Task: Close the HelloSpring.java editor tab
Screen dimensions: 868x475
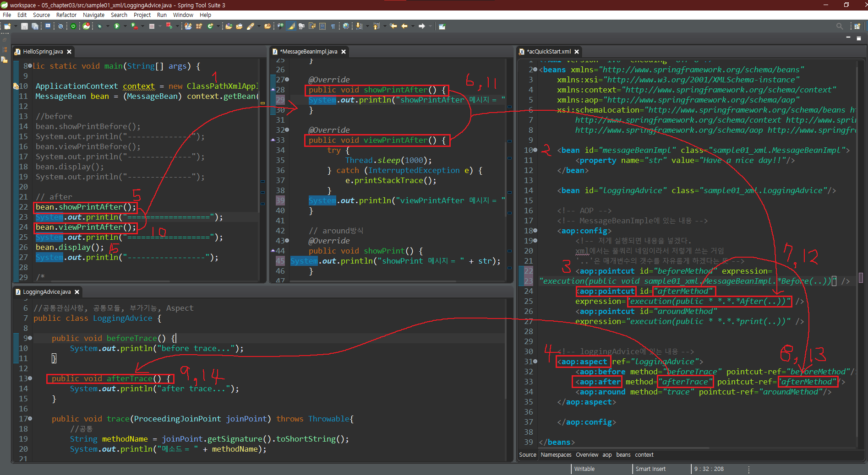Action: [69, 52]
